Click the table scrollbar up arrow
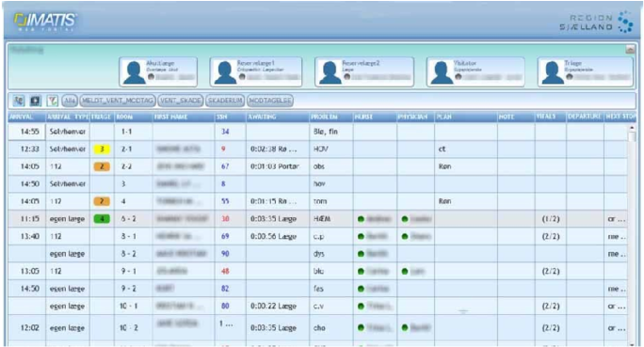 (631, 128)
